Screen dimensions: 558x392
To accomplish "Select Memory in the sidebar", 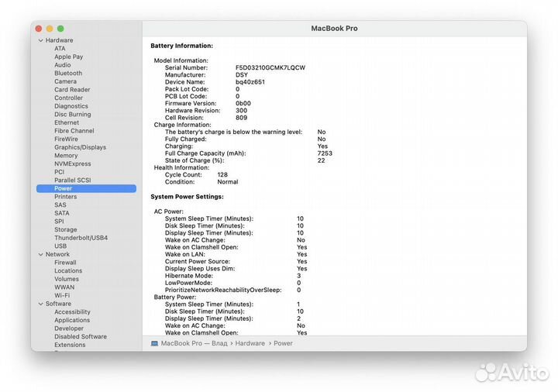I will tap(66, 156).
